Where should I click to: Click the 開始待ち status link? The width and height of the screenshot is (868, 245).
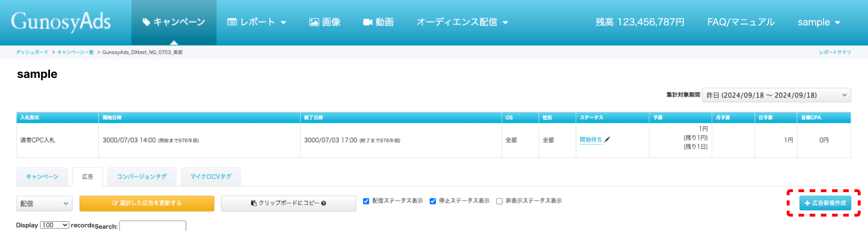point(591,140)
